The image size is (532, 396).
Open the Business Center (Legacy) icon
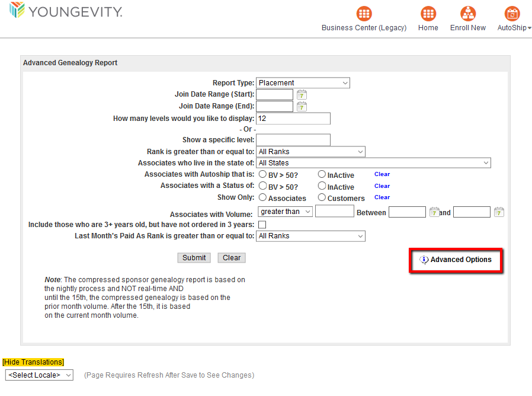364,14
